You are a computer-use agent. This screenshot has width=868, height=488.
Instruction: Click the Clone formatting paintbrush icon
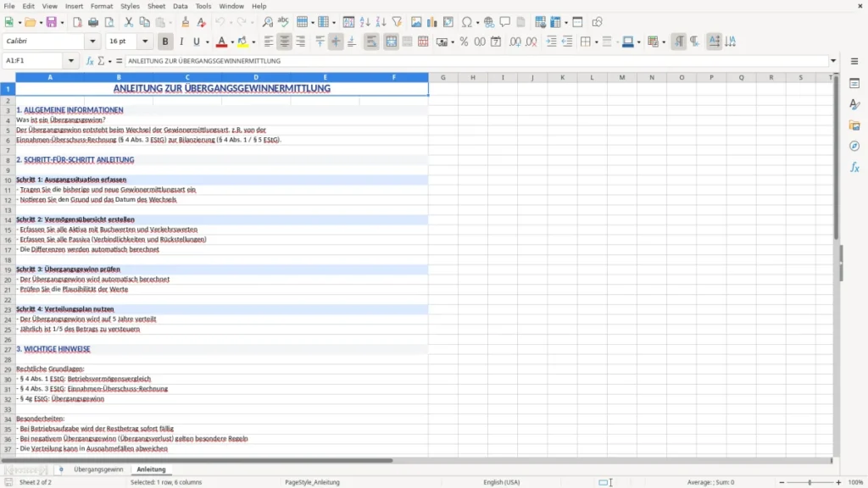pos(185,22)
